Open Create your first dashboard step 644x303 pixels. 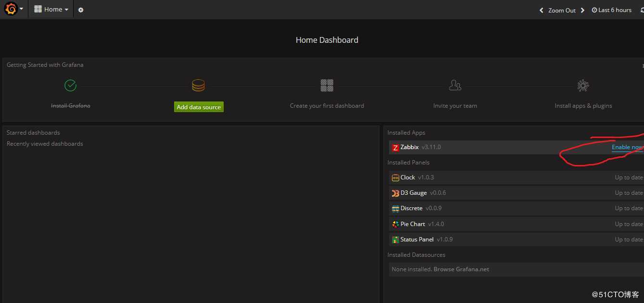[327, 106]
